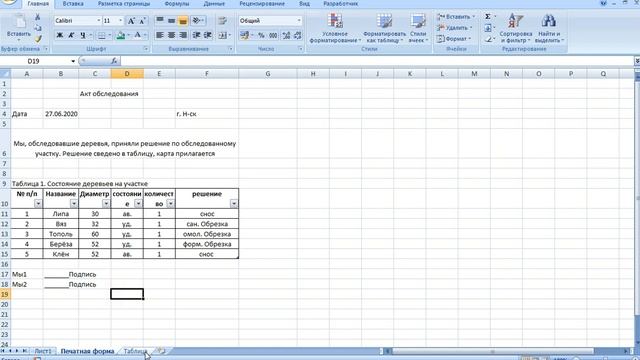Toggle italic К formatting

click(71, 36)
